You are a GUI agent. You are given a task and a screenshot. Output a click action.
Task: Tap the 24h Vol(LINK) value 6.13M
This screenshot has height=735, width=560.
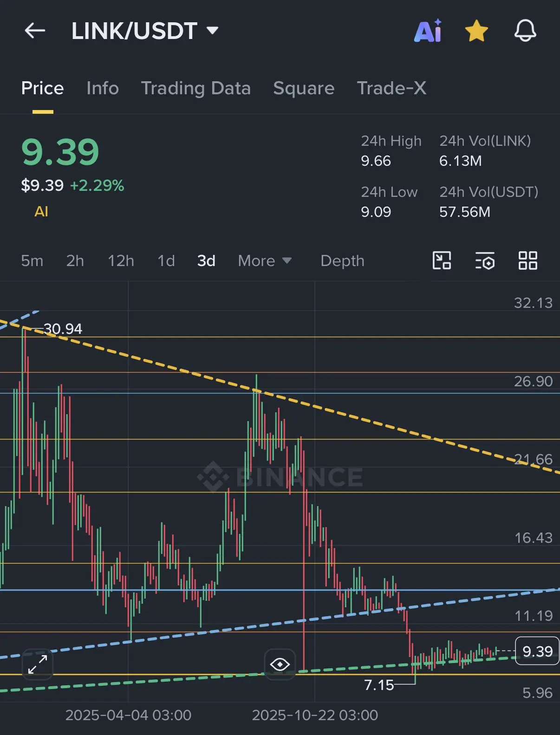[x=461, y=161]
